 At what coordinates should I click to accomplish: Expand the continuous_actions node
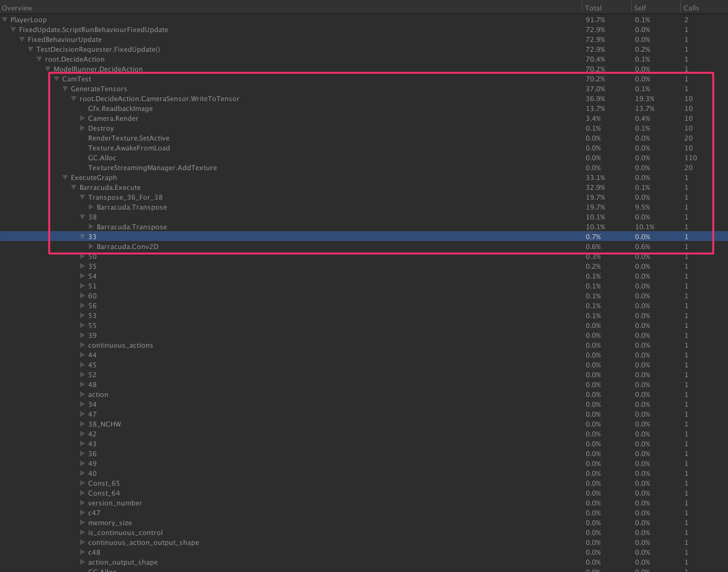(x=83, y=345)
